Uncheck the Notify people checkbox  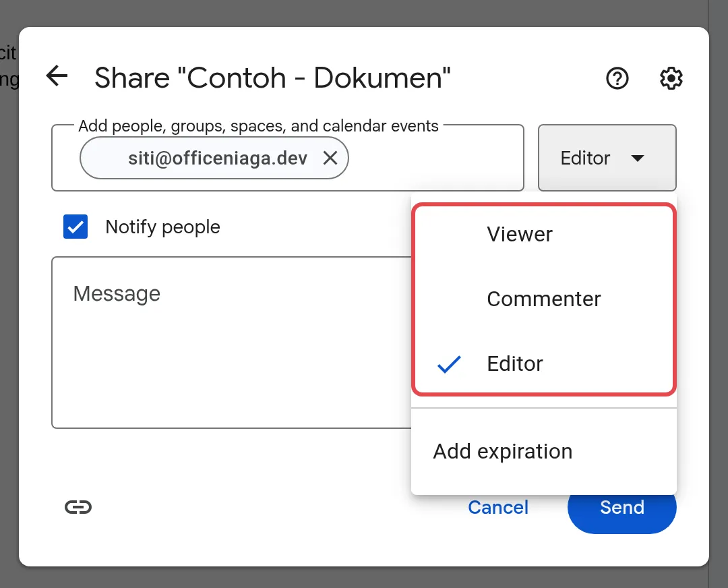75,227
